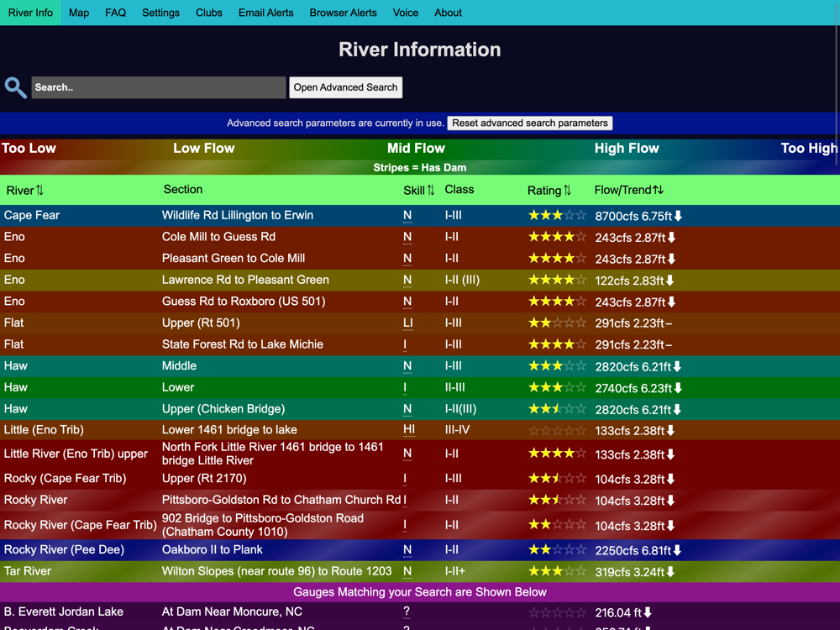Image resolution: width=840 pixels, height=630 pixels.
Task: Sort by River column arrows
Action: click(39, 190)
